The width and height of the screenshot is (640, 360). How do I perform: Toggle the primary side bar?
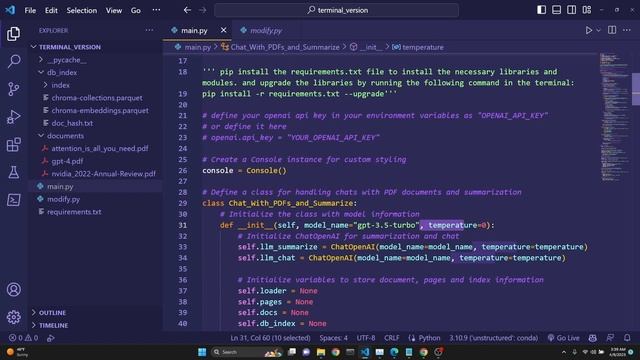pyautogui.click(x=541, y=10)
